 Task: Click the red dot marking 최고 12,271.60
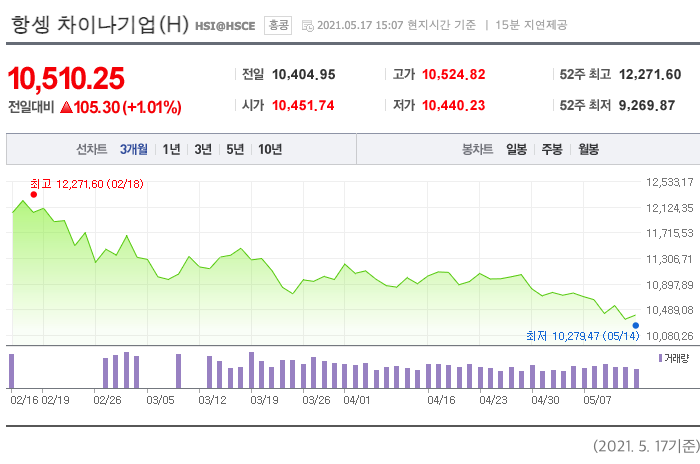pyautogui.click(x=32, y=195)
